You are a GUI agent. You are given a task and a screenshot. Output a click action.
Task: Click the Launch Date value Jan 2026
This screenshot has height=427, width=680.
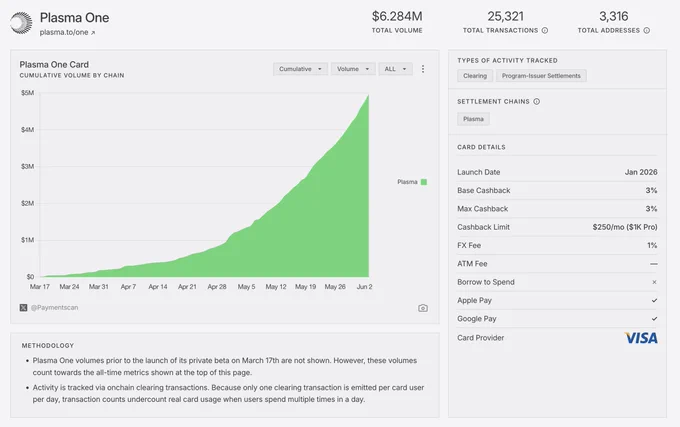click(x=641, y=172)
